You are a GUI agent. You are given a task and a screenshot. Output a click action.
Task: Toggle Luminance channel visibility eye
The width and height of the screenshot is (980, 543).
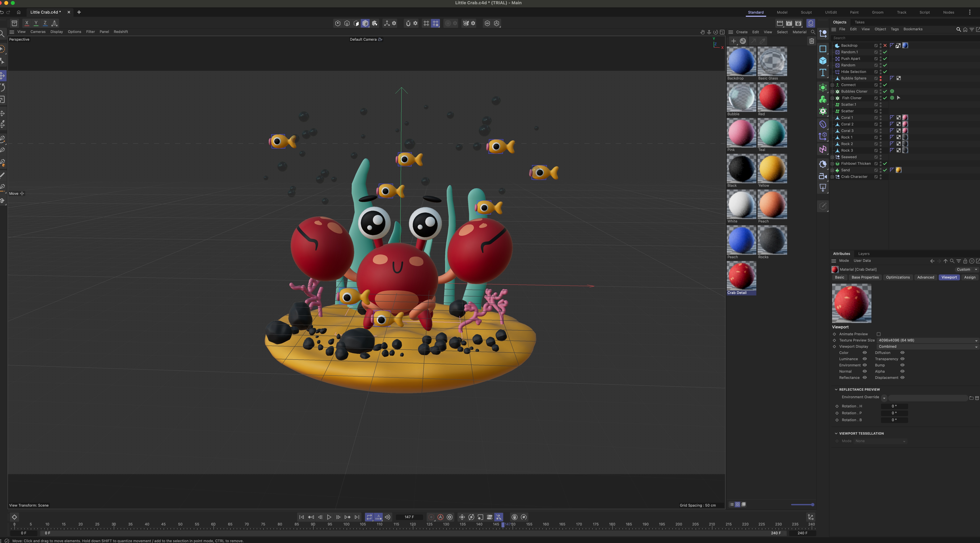click(x=865, y=359)
